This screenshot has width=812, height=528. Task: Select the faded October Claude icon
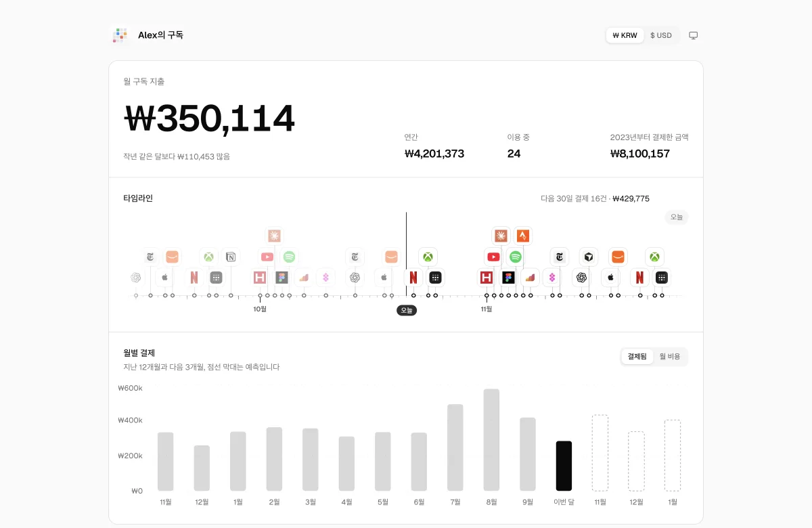click(274, 236)
